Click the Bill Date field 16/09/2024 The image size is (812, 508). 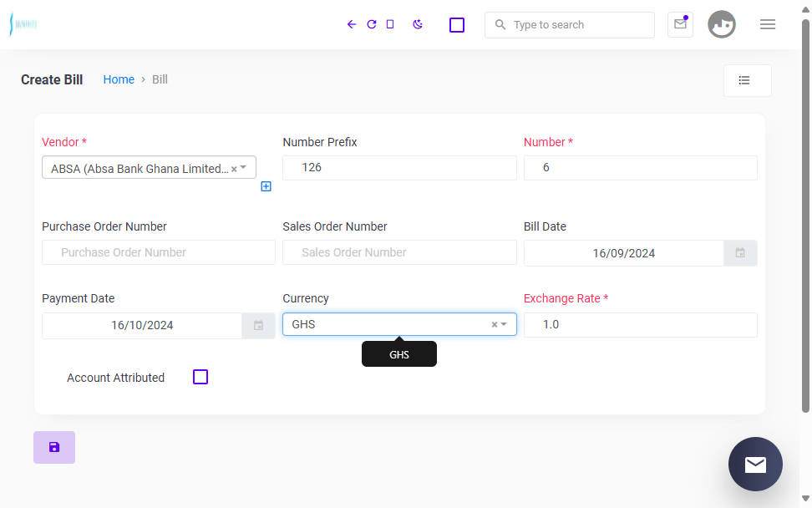point(623,253)
